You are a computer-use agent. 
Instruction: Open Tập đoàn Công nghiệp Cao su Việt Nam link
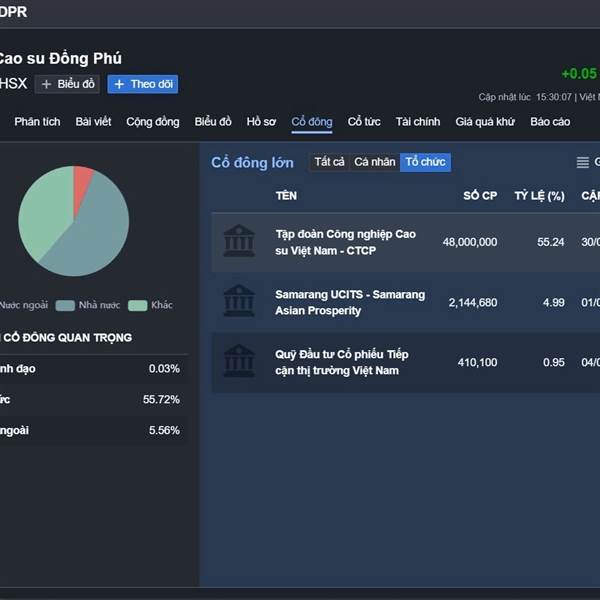tap(345, 241)
